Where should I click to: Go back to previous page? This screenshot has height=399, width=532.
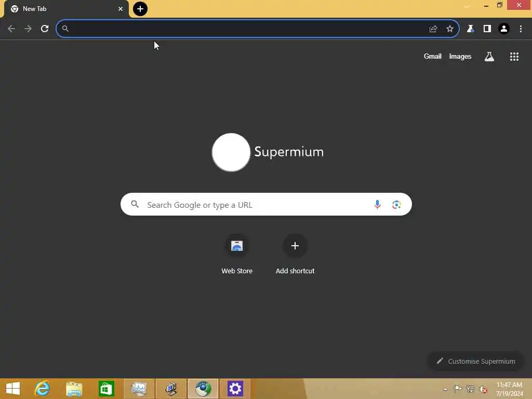[x=11, y=29]
